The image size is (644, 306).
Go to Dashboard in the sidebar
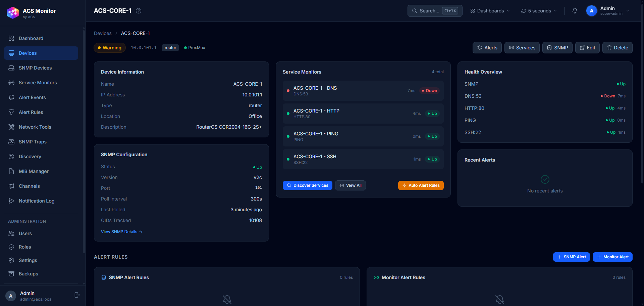41,38
